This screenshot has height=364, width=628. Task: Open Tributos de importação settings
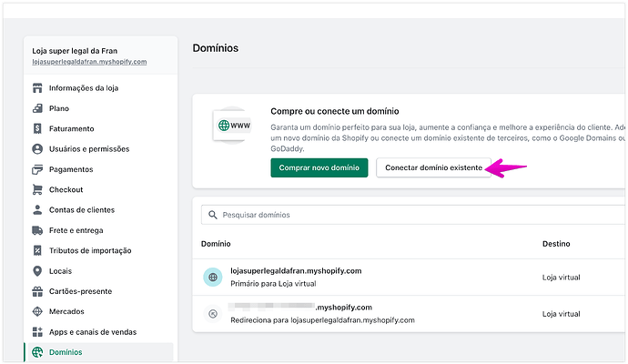90,250
